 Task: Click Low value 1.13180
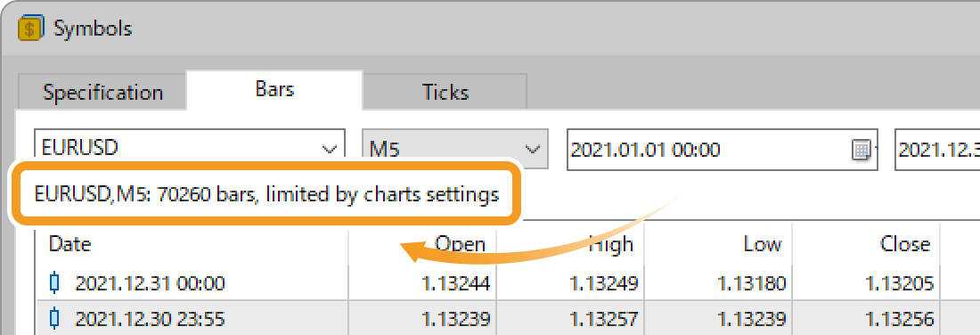752,283
